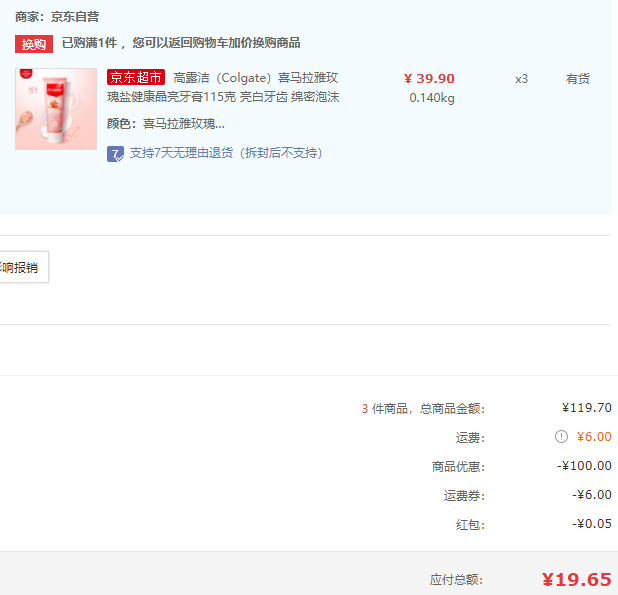
Task: Click the -¥0.05 red packet value
Action: point(592,524)
